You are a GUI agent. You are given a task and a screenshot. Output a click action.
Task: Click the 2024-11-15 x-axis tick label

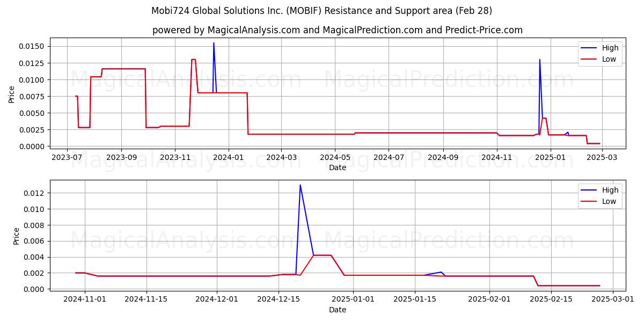[147, 299]
